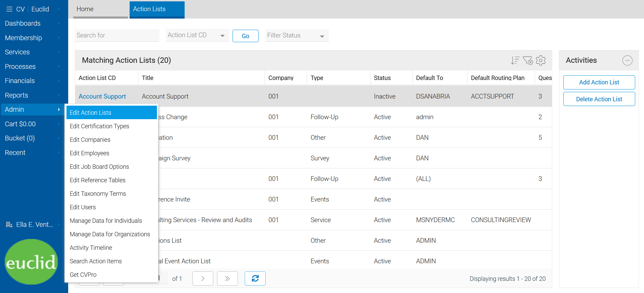Expand the Reports sidebar menu

click(x=32, y=95)
